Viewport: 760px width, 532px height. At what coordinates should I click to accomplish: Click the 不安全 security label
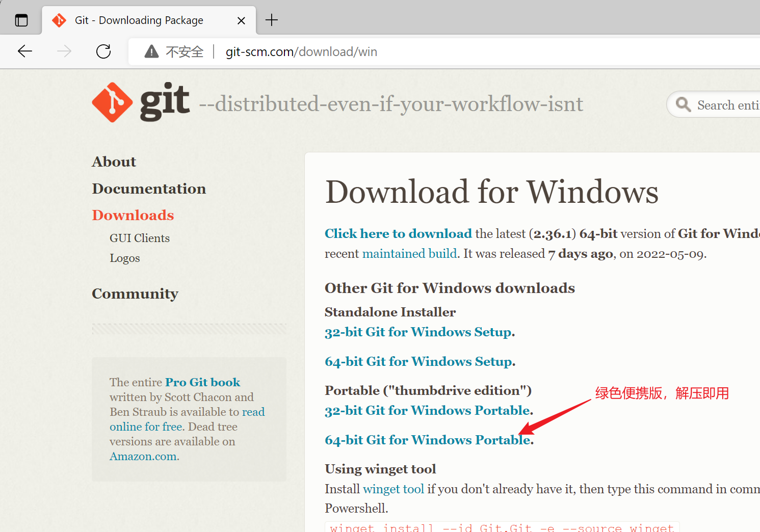pyautogui.click(x=185, y=51)
